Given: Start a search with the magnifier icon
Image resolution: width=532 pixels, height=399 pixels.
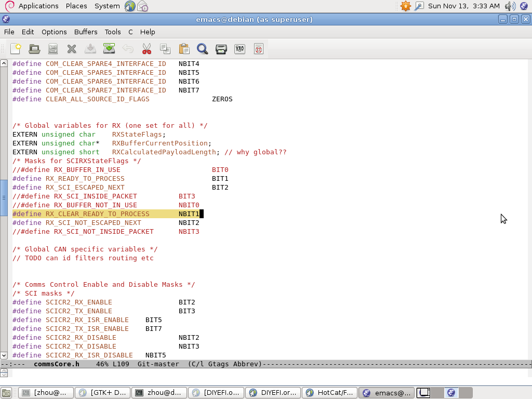Looking at the screenshot, I should pyautogui.click(x=203, y=49).
